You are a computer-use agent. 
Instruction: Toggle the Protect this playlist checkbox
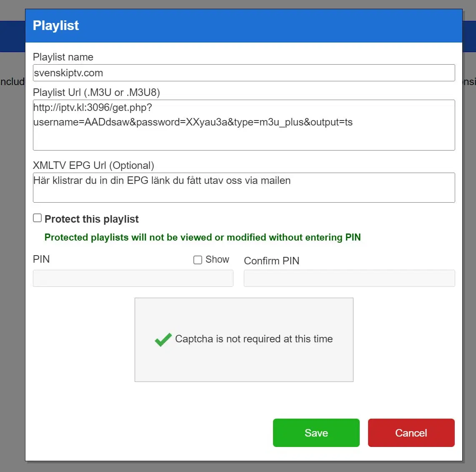pyautogui.click(x=38, y=218)
